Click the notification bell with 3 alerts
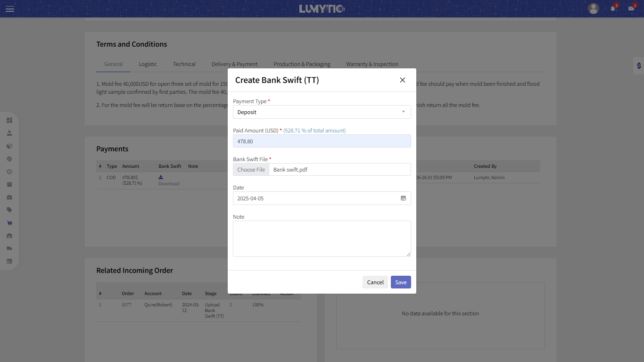644x362 pixels. [x=613, y=8]
